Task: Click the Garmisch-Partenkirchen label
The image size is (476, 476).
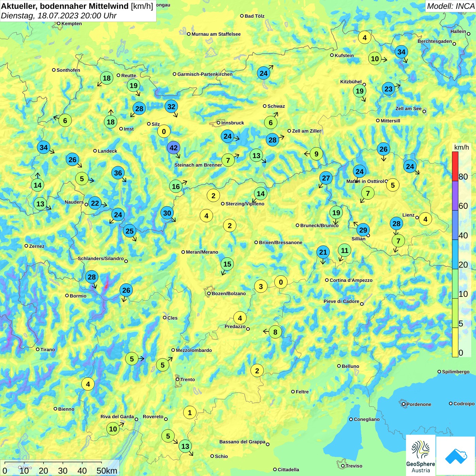Action: tap(205, 74)
